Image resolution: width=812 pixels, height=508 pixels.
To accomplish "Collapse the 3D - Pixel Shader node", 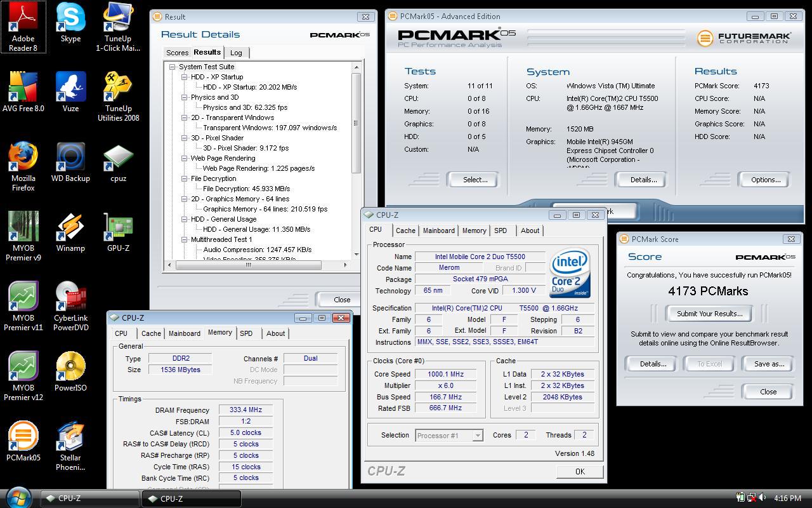I will [x=184, y=138].
